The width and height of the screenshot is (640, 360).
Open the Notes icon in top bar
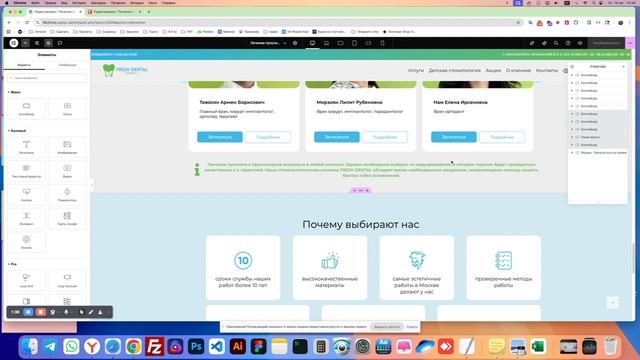(60, 43)
